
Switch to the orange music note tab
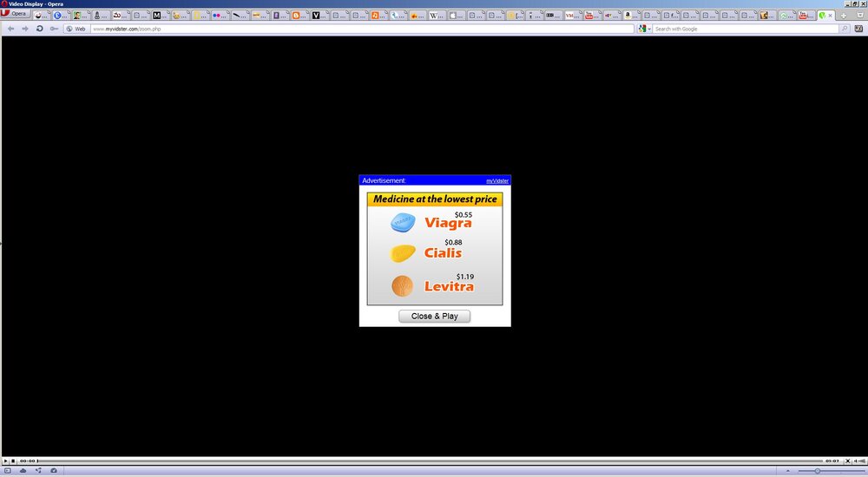(x=378, y=16)
